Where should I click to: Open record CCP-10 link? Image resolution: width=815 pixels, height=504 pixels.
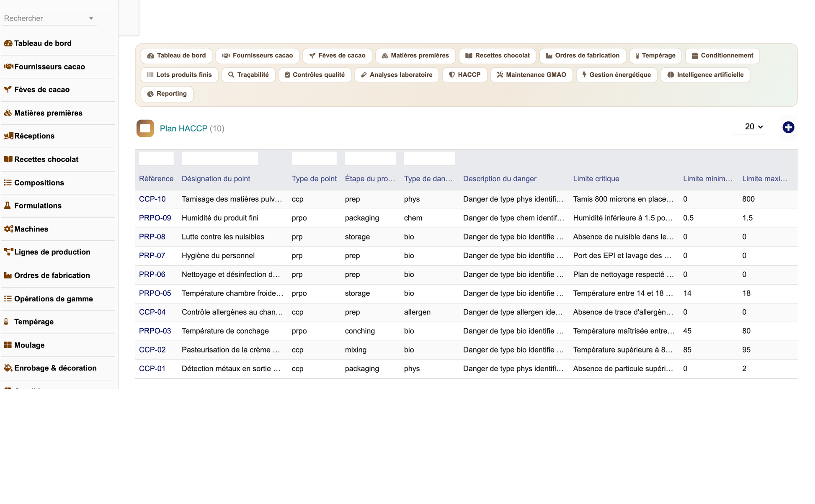[152, 199]
